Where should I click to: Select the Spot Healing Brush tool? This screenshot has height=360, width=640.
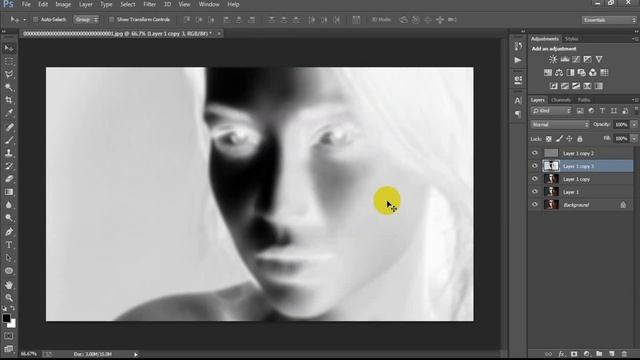point(9,127)
